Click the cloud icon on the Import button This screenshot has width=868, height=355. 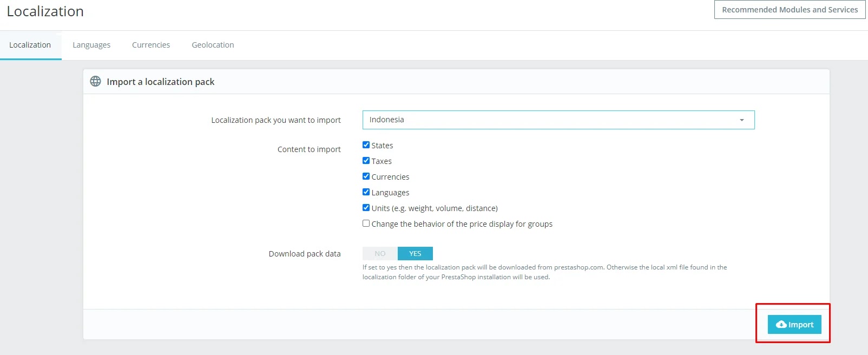point(781,325)
